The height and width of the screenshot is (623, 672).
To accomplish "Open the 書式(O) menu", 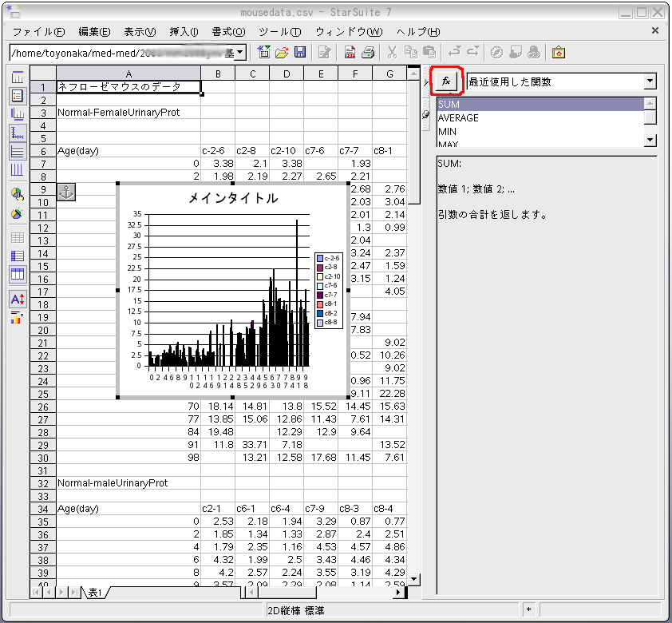I will 228,32.
